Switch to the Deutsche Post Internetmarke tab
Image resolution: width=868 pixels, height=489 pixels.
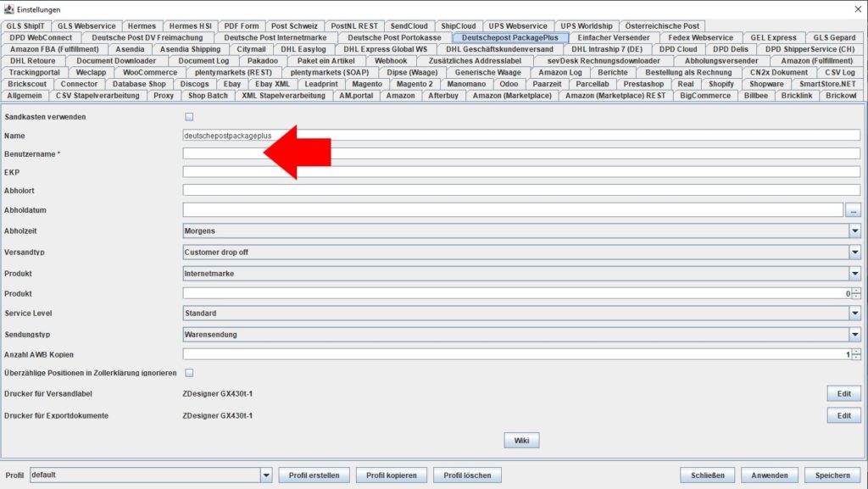click(x=275, y=37)
